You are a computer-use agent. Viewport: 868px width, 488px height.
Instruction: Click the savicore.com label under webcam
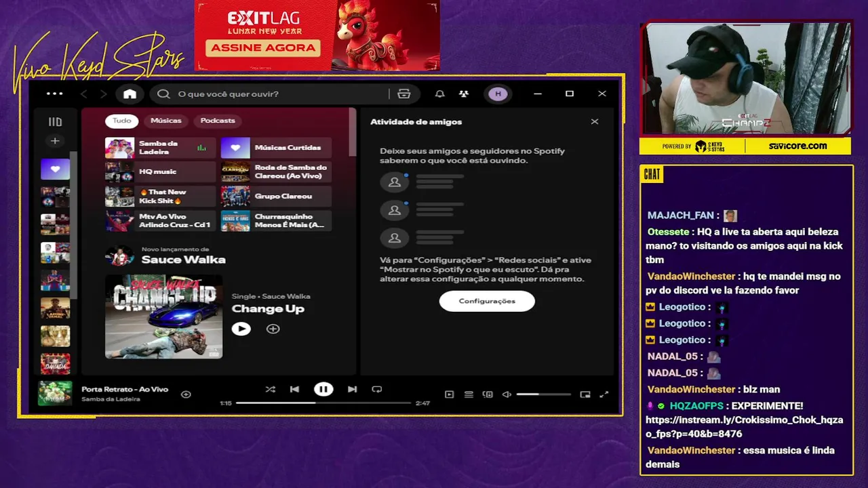click(x=797, y=146)
